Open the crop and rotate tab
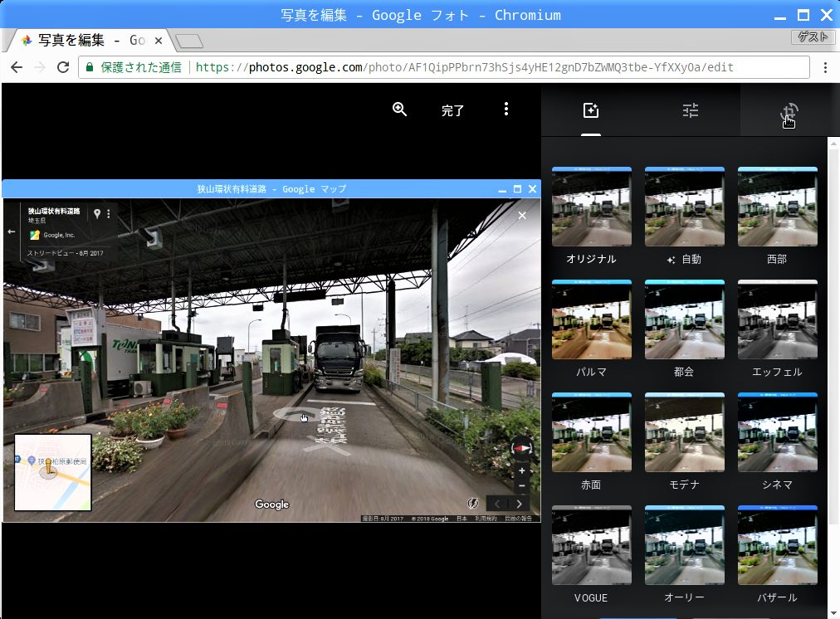Screen dimensions: 840x619 [x=789, y=112]
